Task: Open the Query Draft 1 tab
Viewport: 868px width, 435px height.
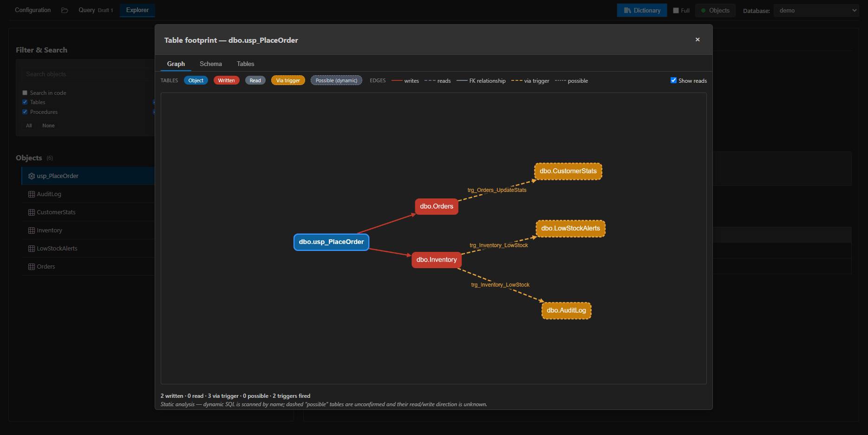Action: [95, 10]
